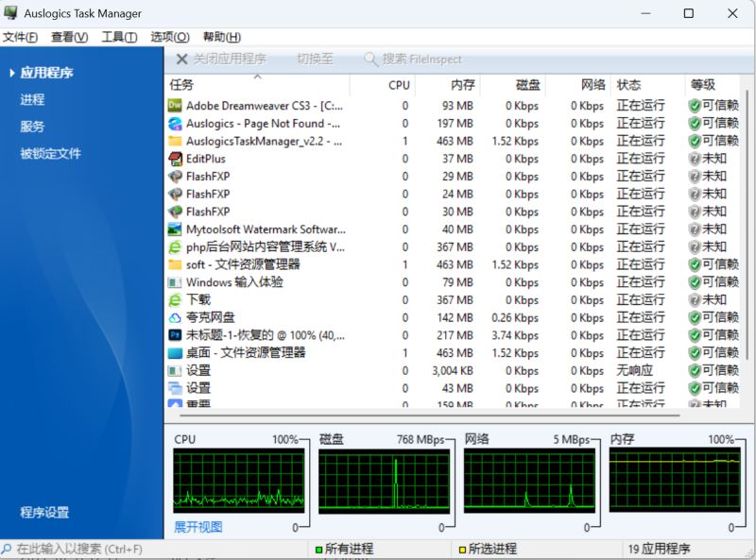
Task: Sort by the 状态 column header
Action: point(647,85)
